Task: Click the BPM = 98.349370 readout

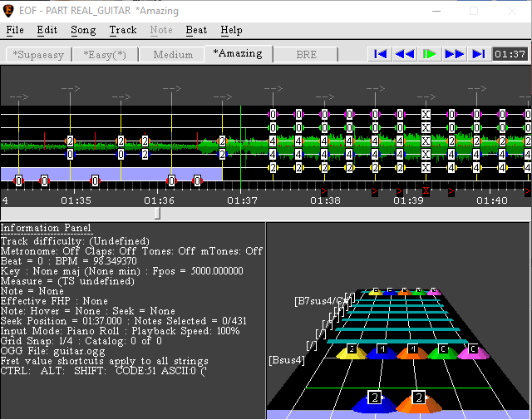Action: [96, 261]
